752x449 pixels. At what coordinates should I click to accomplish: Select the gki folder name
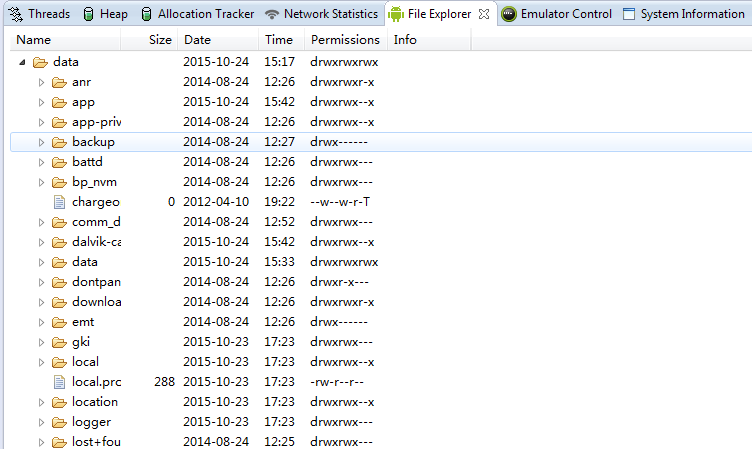[x=81, y=342]
